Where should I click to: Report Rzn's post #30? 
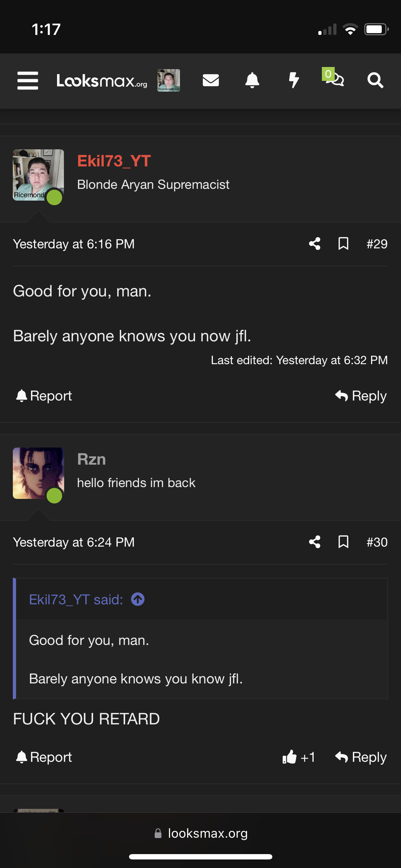point(44,757)
